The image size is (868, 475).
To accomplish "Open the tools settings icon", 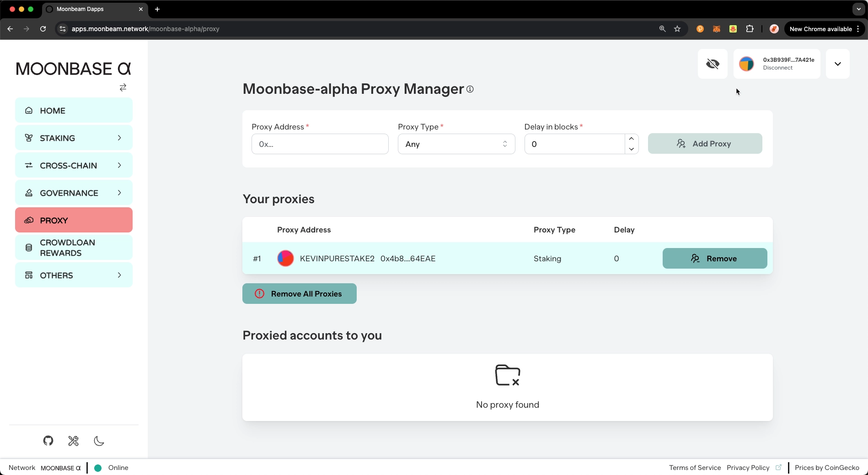I will [x=73, y=441].
